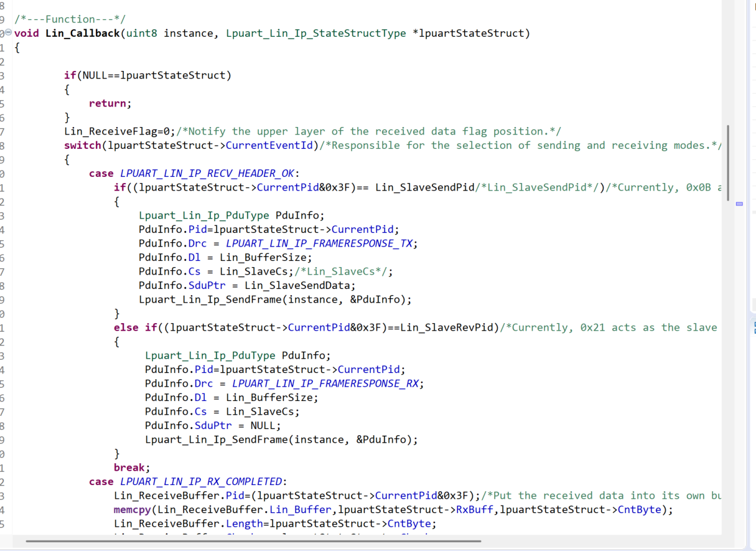Collapse the Lin_Callback function fold marker
Viewport: 756px width, 551px height.
pyautogui.click(x=9, y=32)
